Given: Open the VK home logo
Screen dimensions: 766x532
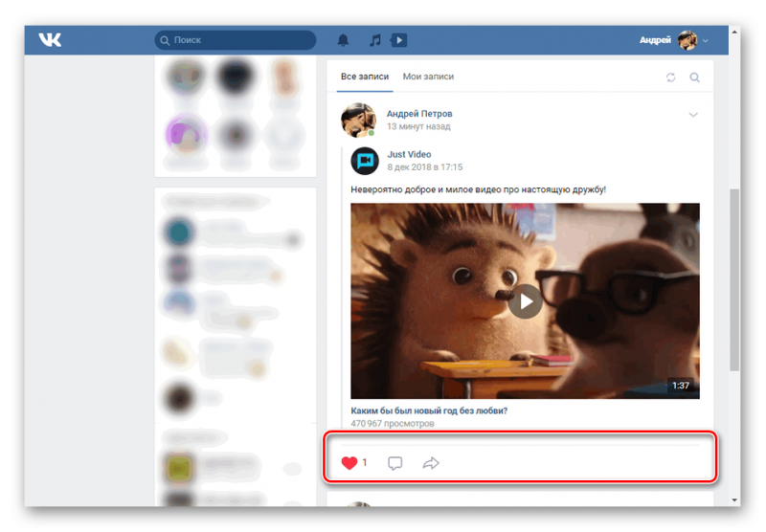Looking at the screenshot, I should [x=51, y=39].
